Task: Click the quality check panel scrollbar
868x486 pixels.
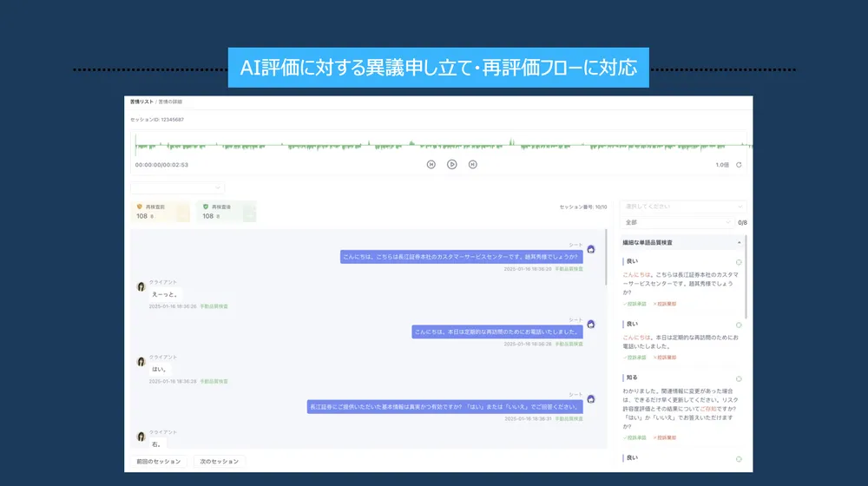Action: point(746,277)
